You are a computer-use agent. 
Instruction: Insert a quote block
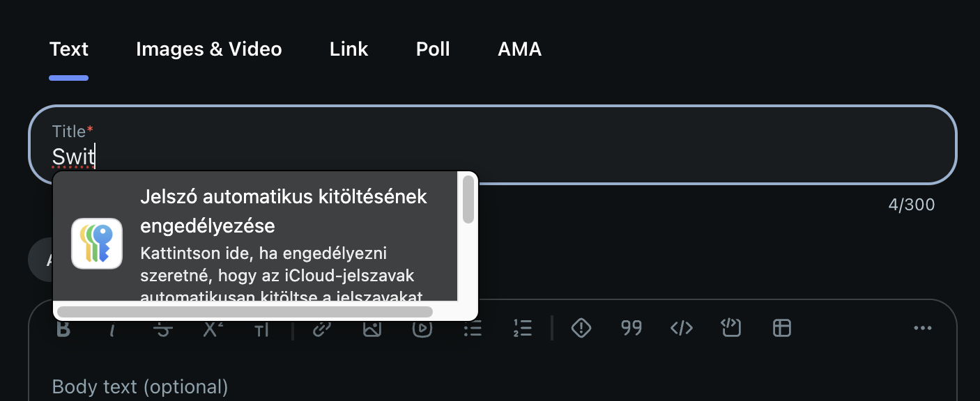pyautogui.click(x=631, y=328)
